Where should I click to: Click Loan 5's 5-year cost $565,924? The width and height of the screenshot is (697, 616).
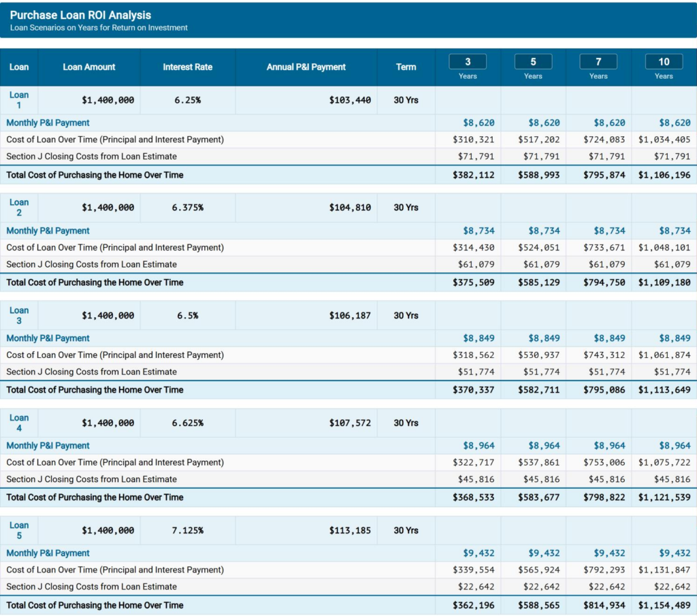coord(539,570)
